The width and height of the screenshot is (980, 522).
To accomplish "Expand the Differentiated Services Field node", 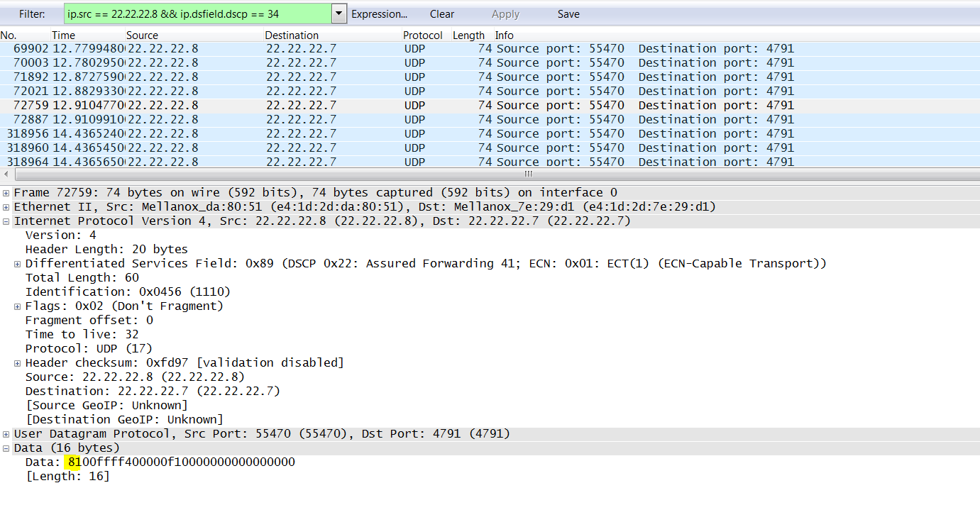I will 18,264.
